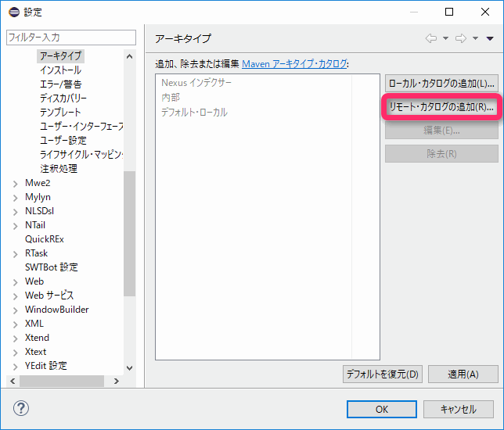Confirm with the OK button
Viewport: 504px width, 430px height.
382,409
